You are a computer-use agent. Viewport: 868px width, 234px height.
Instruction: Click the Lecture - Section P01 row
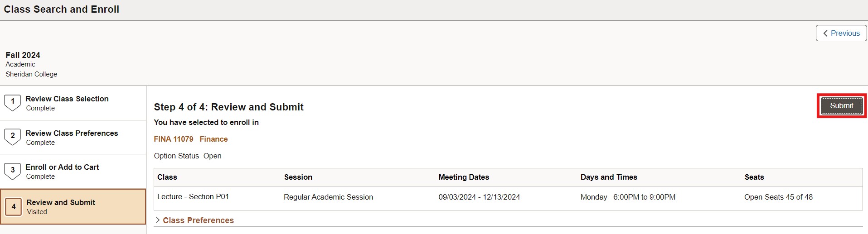coord(193,197)
